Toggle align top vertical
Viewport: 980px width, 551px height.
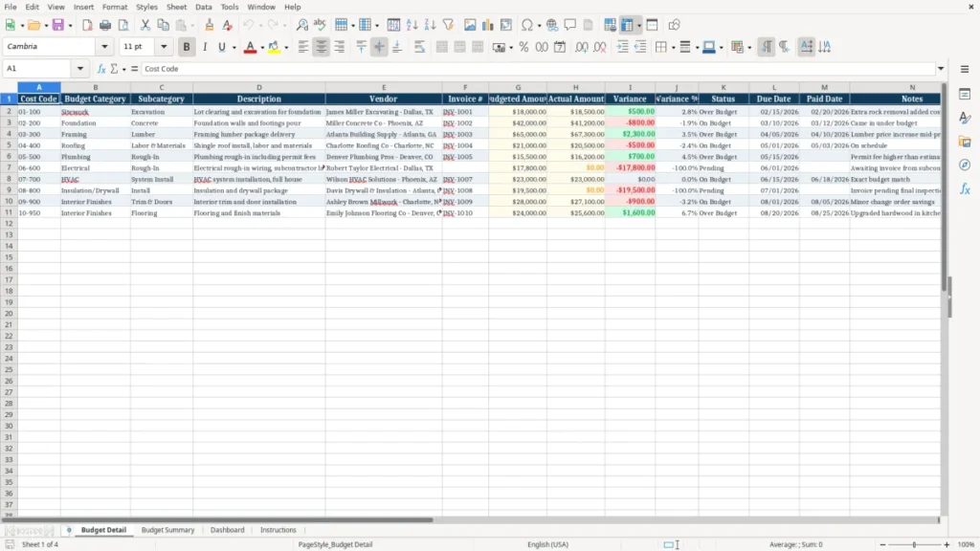361,47
